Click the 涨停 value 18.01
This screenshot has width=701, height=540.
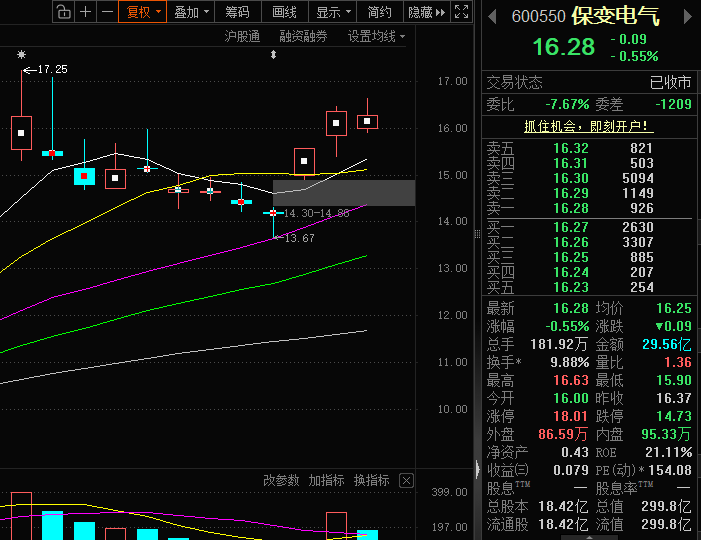point(570,416)
